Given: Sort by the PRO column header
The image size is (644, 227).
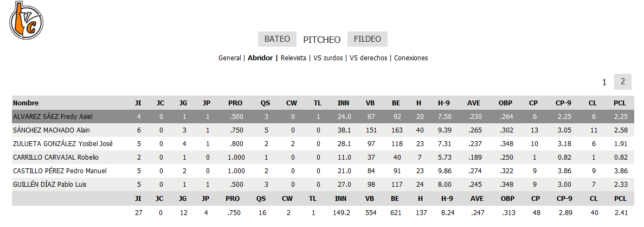Looking at the screenshot, I should click(x=235, y=103).
